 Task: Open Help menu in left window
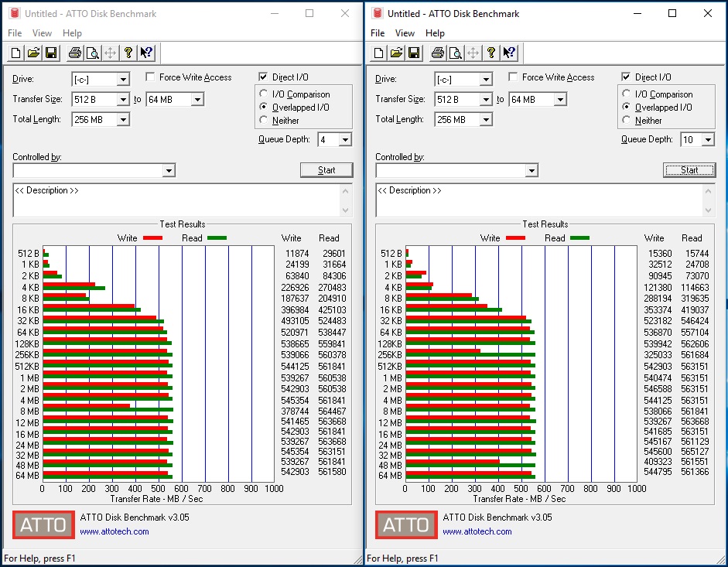(72, 33)
